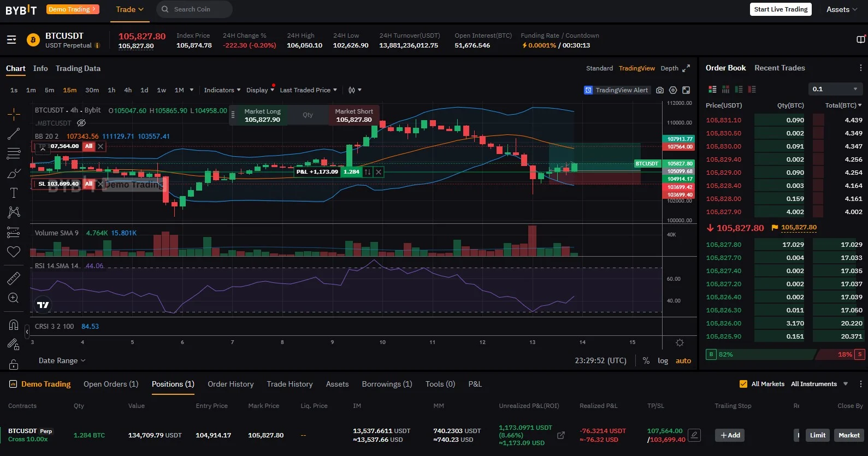The height and width of the screenshot is (456, 868).
Task: Open the chart patterns tool
Action: [x=14, y=212]
